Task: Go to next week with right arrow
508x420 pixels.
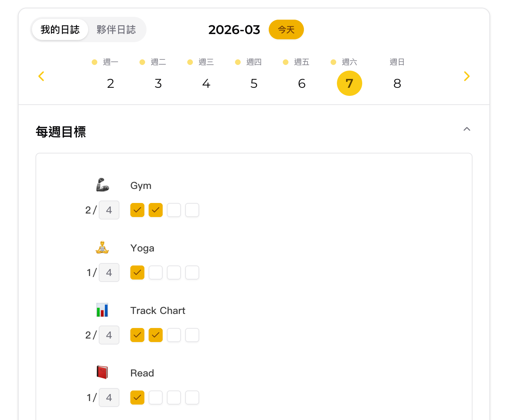Action: tap(467, 76)
